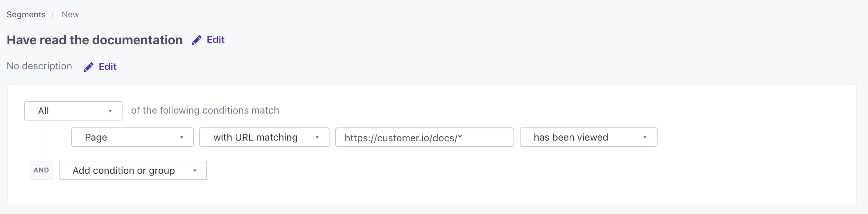Viewport: 868px width, 214px height.
Task: Click the caret arrow of has been viewed
Action: pos(645,137)
